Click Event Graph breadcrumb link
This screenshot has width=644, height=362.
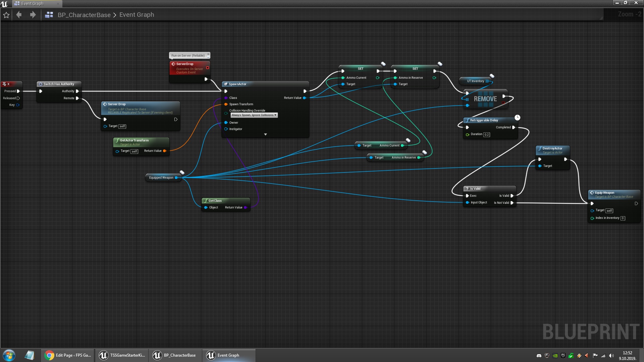pos(137,15)
